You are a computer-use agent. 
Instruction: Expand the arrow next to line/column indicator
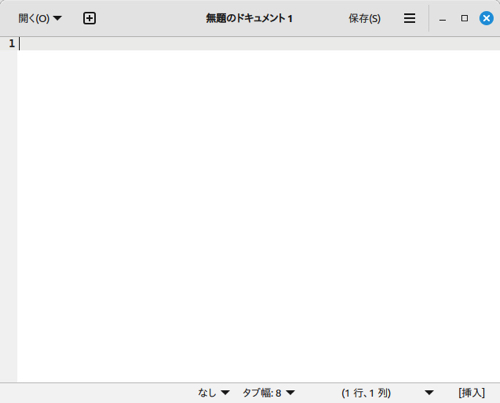pyautogui.click(x=429, y=393)
